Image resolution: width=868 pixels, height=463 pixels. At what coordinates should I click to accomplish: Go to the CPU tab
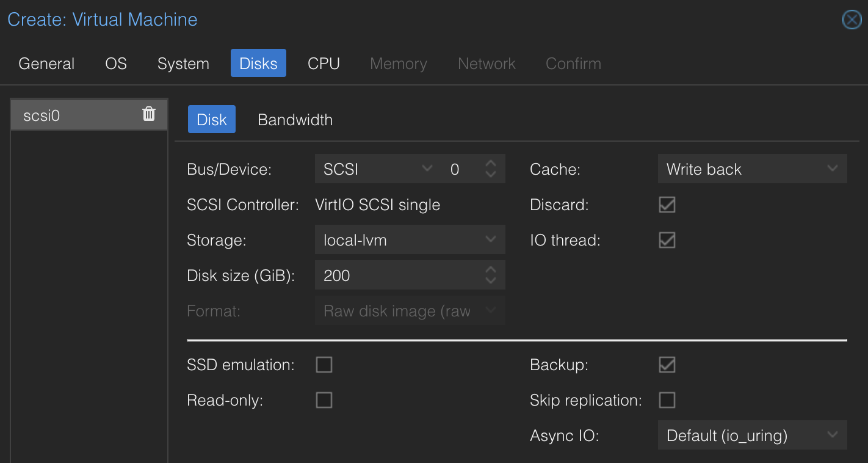coord(324,64)
